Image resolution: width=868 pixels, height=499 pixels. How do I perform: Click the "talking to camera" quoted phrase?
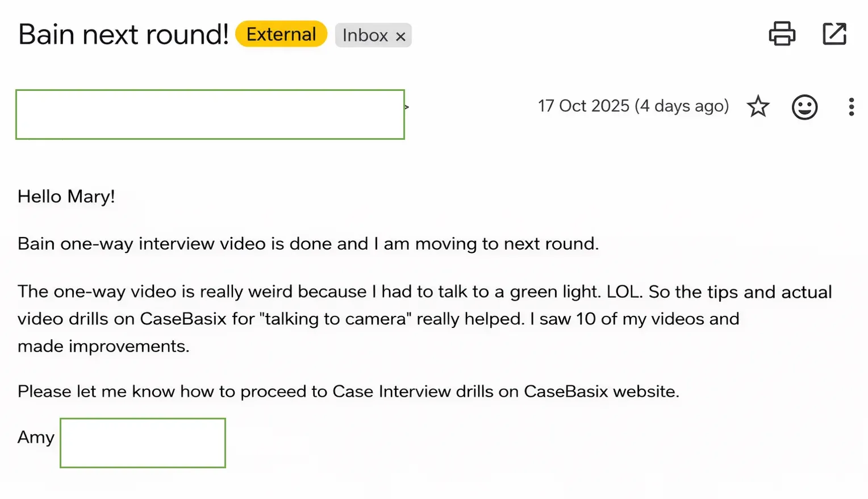[335, 319]
